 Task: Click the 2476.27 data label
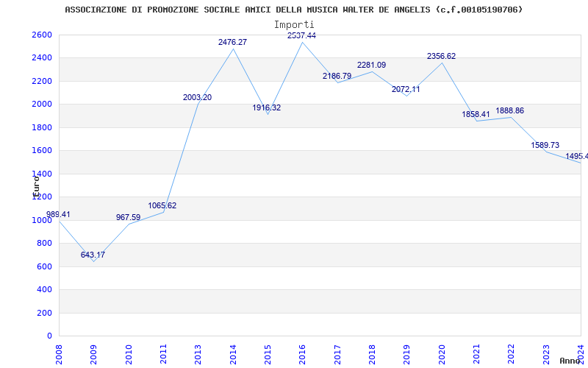pyautogui.click(x=232, y=42)
